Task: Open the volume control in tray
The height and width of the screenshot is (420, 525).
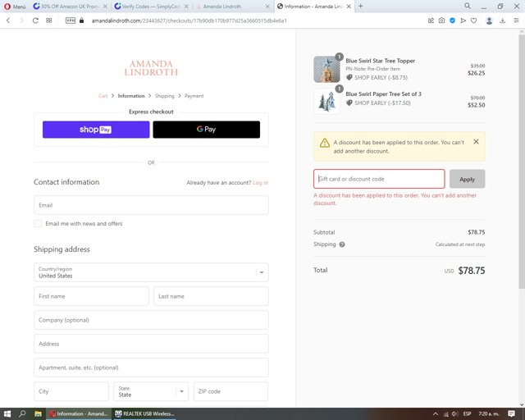Action: click(454, 413)
